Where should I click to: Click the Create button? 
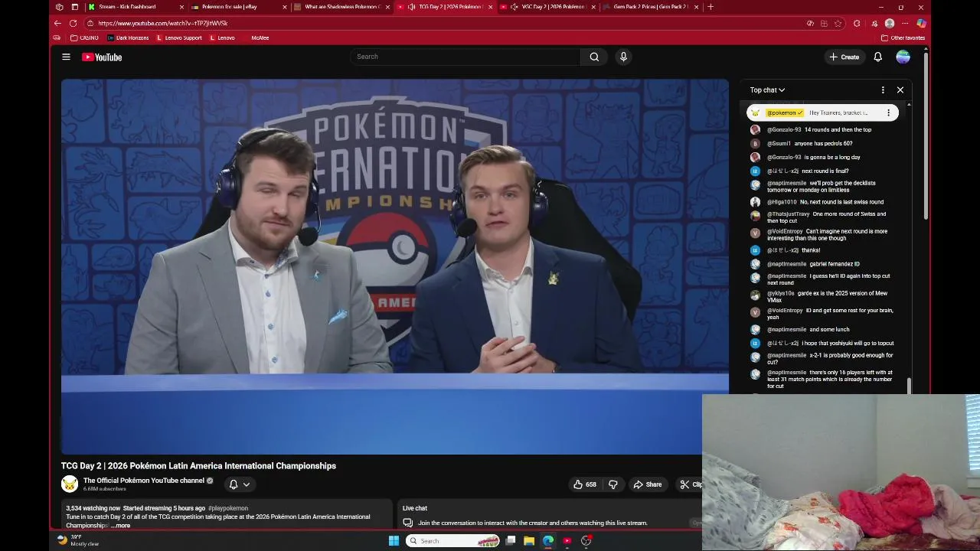pos(844,57)
